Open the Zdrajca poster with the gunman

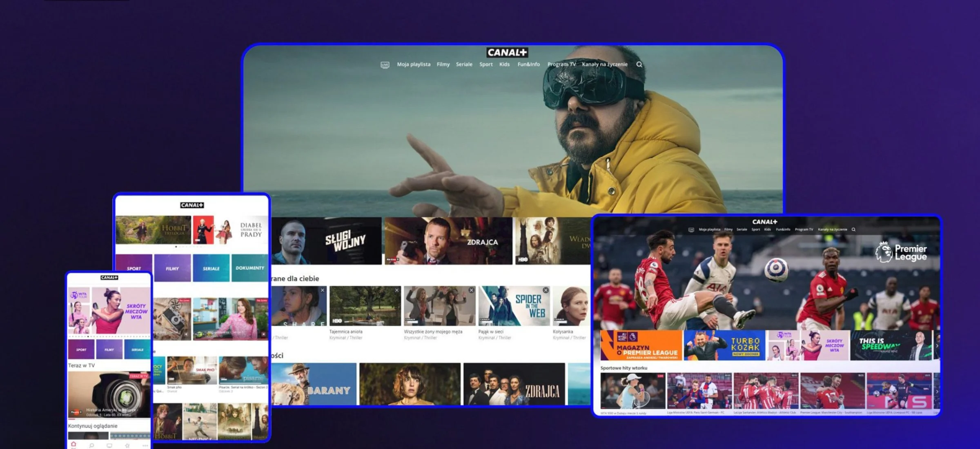pos(448,241)
